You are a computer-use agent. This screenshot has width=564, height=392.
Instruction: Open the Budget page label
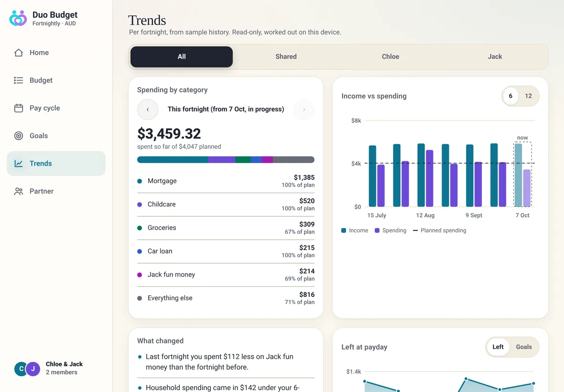[41, 80]
